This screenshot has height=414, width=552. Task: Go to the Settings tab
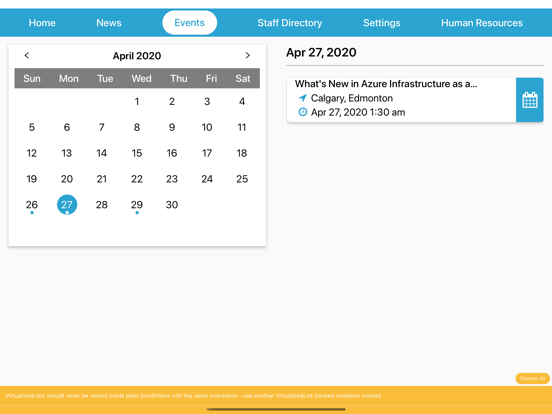[382, 23]
